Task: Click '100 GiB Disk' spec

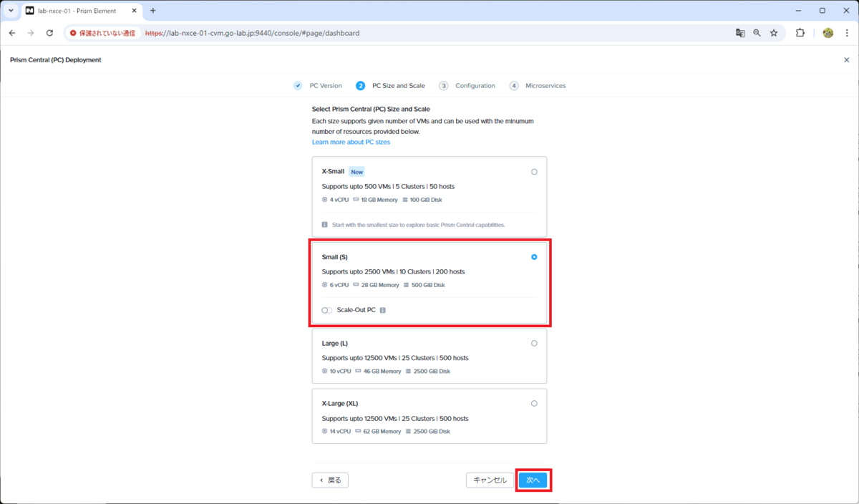Action: (422, 200)
